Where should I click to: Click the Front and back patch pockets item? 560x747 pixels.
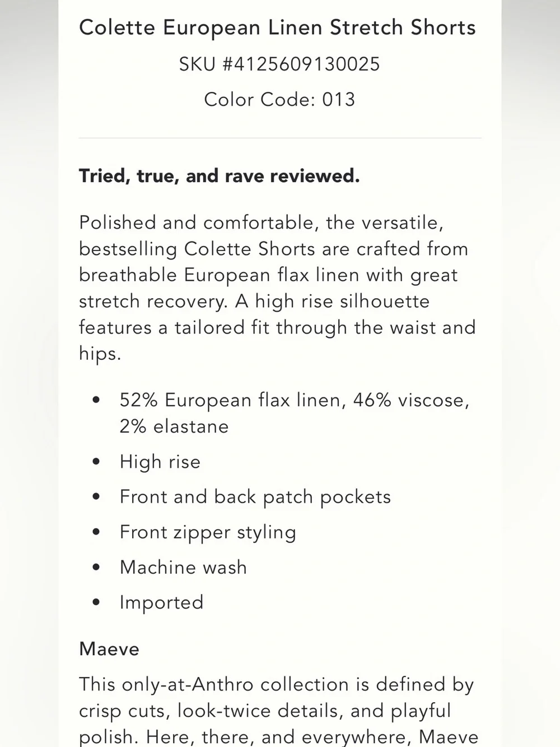[x=255, y=497]
